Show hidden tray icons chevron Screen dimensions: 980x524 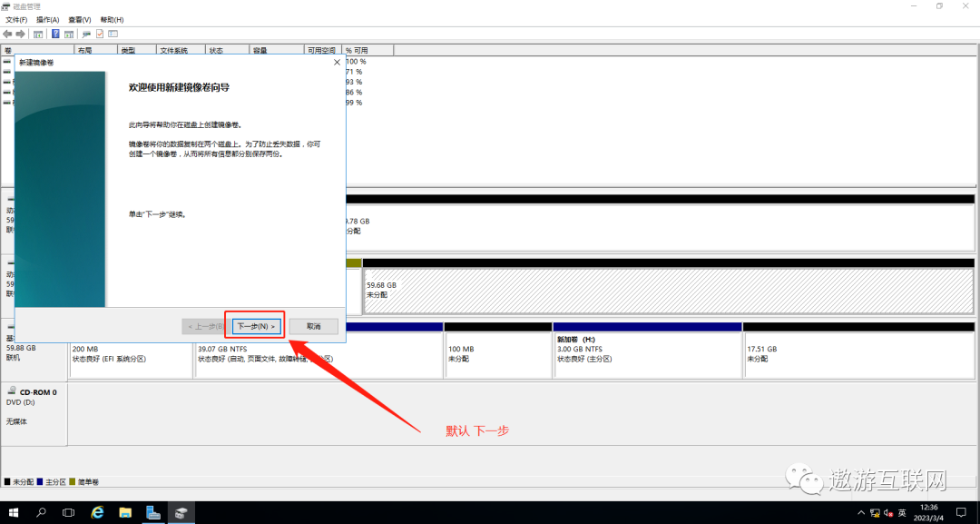[861, 513]
